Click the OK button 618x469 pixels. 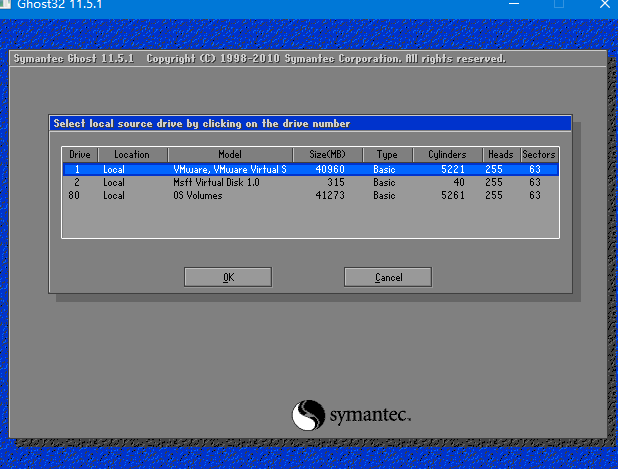click(228, 277)
